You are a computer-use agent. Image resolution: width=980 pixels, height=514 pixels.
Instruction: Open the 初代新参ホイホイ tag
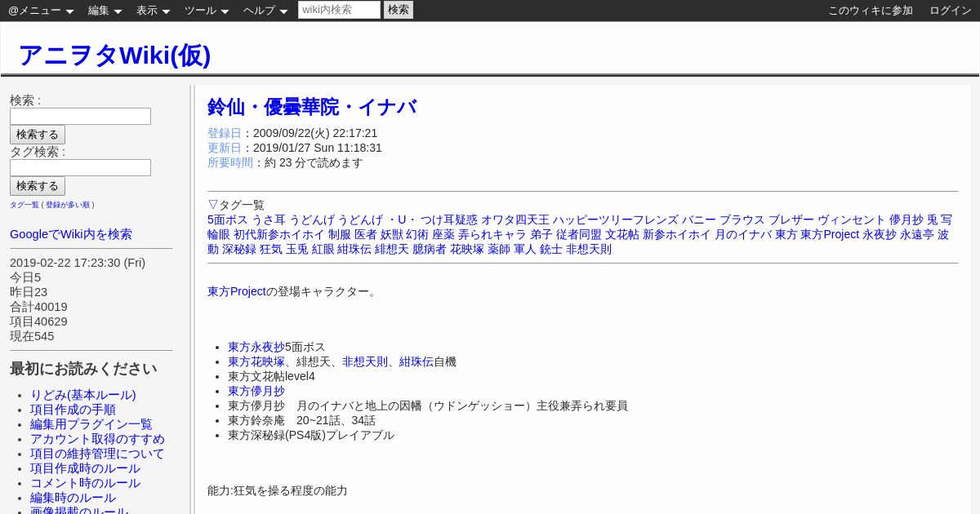click(x=279, y=235)
